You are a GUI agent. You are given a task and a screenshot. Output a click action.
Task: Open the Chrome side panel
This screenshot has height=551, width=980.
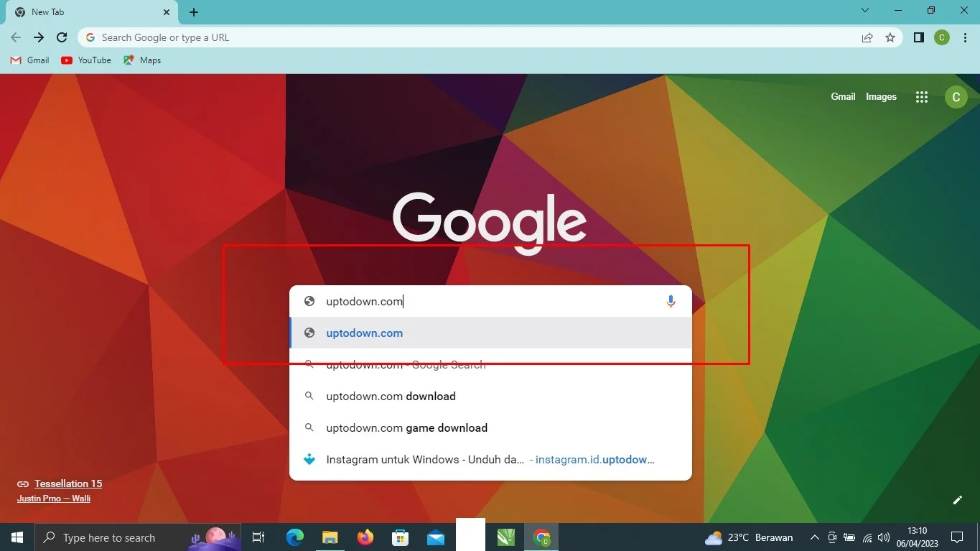[918, 37]
